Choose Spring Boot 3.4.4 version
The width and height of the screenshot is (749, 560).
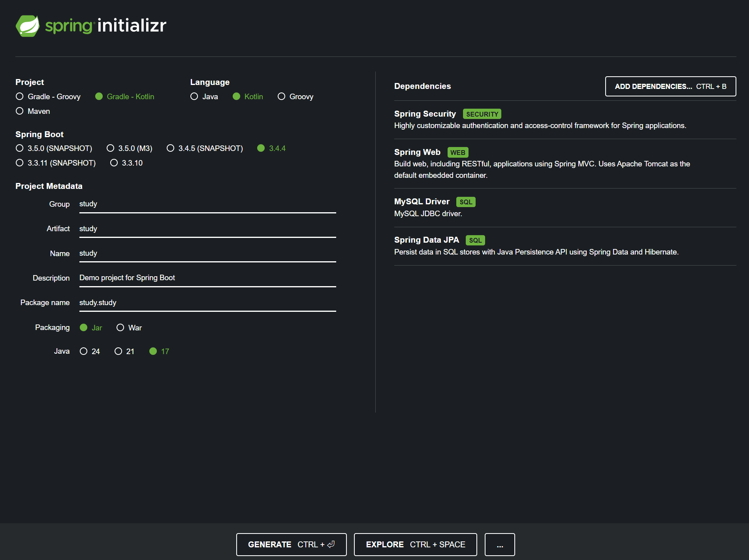(271, 148)
